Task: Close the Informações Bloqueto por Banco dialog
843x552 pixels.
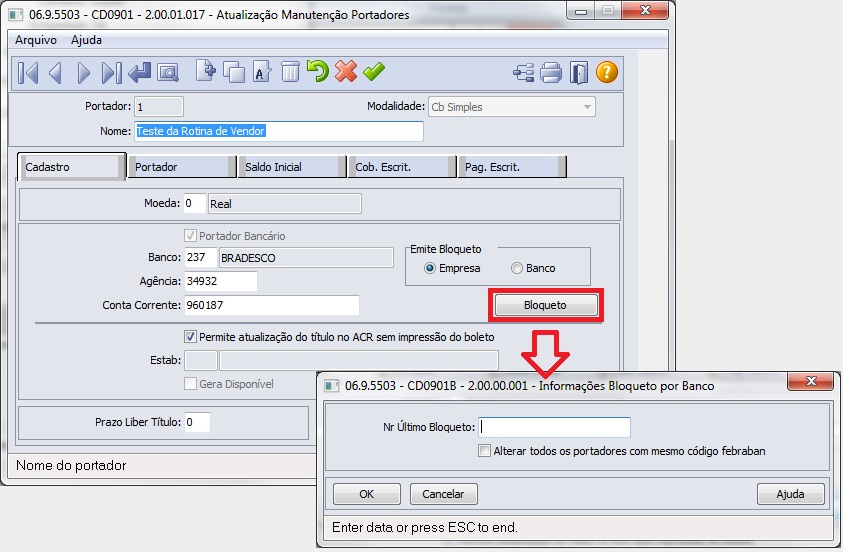Action: pyautogui.click(x=811, y=381)
